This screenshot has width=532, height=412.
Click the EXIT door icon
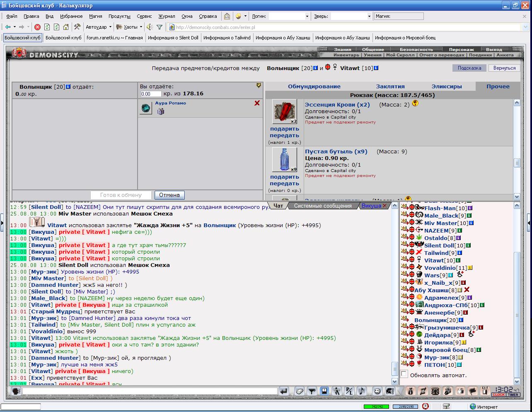coord(485,390)
